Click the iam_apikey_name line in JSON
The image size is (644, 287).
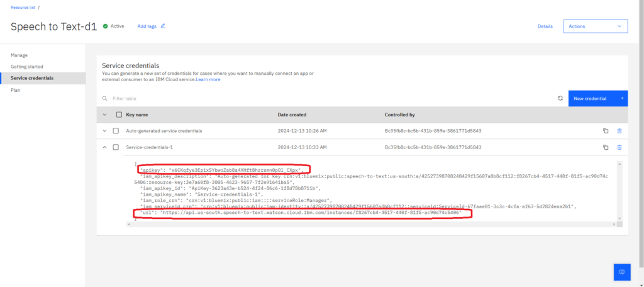pos(202,194)
